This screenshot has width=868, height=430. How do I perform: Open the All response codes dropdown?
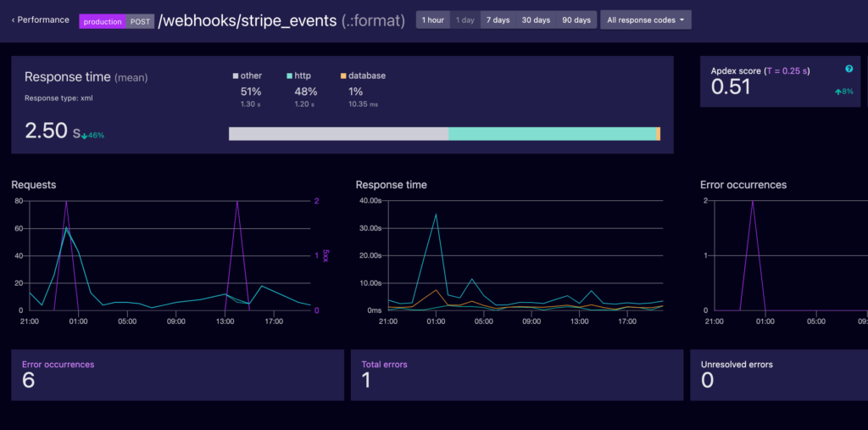tap(645, 20)
